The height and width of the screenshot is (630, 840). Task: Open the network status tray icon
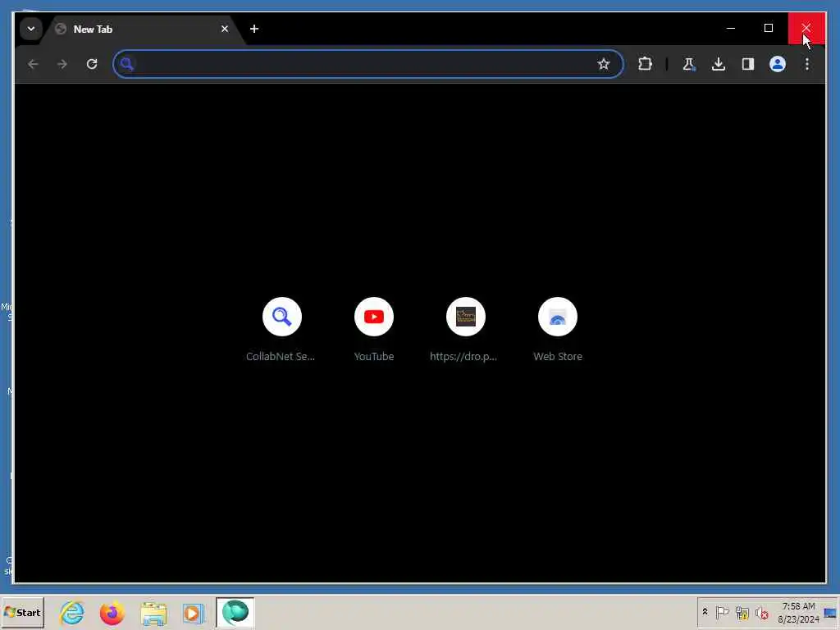pyautogui.click(x=742, y=612)
